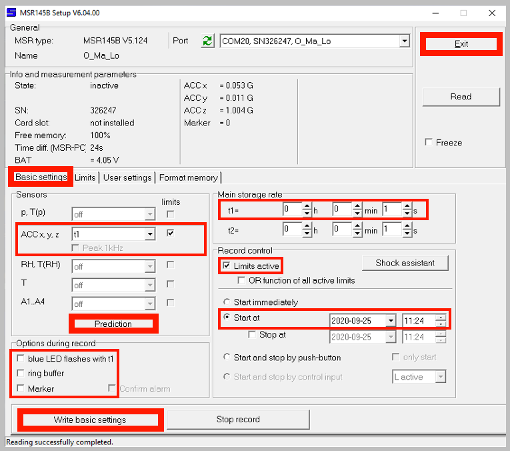Enable the Marker option
This screenshot has height=452, width=510.
pos(20,388)
